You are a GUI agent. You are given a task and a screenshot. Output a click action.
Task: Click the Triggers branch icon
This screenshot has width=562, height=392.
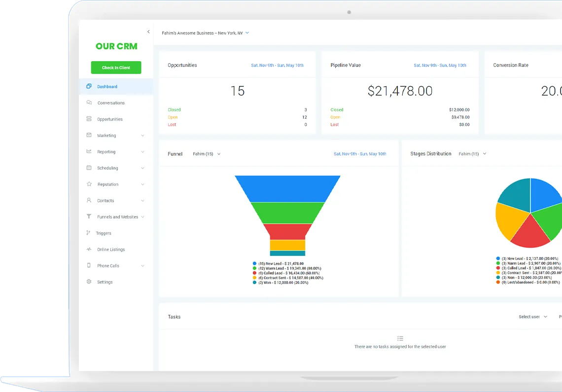(x=88, y=233)
